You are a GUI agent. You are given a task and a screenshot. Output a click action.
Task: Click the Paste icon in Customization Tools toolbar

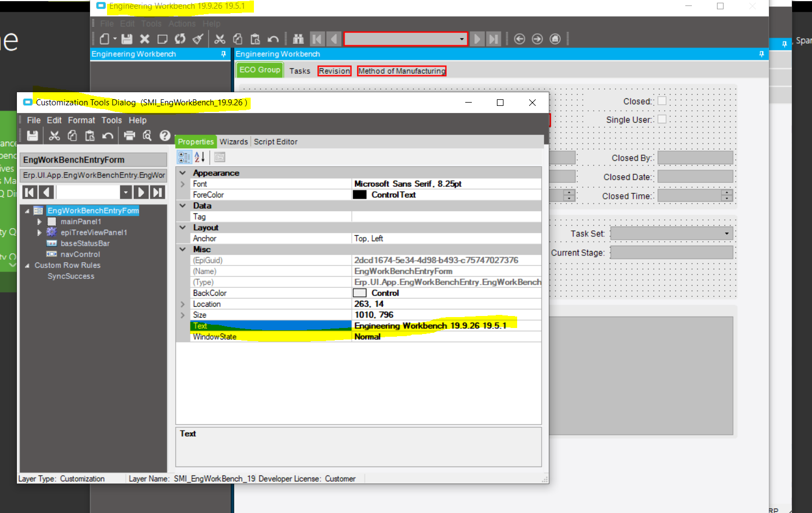tap(90, 135)
